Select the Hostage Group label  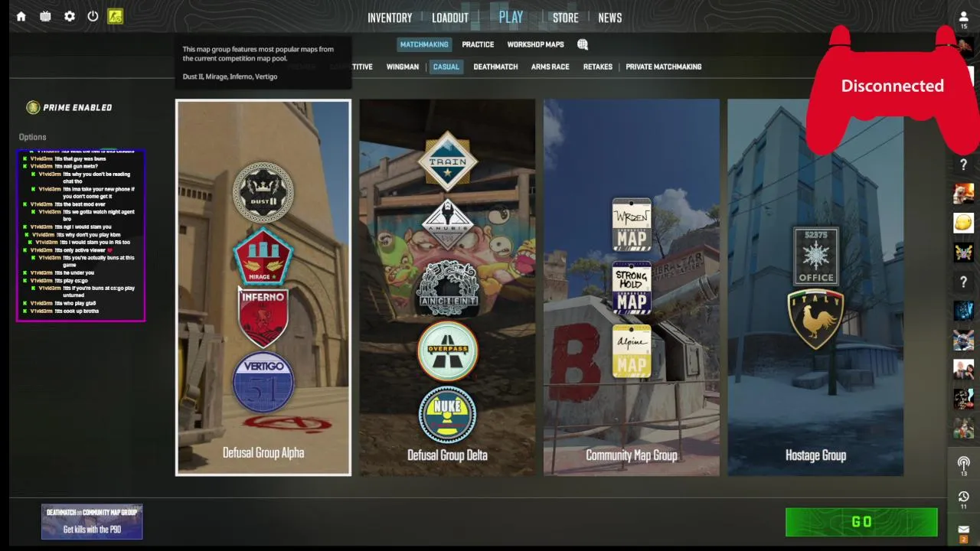tap(815, 455)
